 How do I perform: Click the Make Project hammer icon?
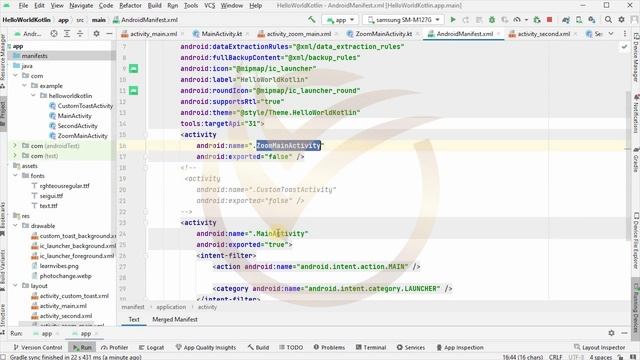pos(312,20)
